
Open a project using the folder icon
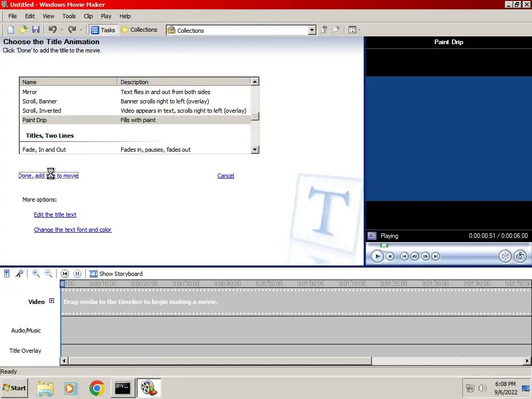[23, 30]
